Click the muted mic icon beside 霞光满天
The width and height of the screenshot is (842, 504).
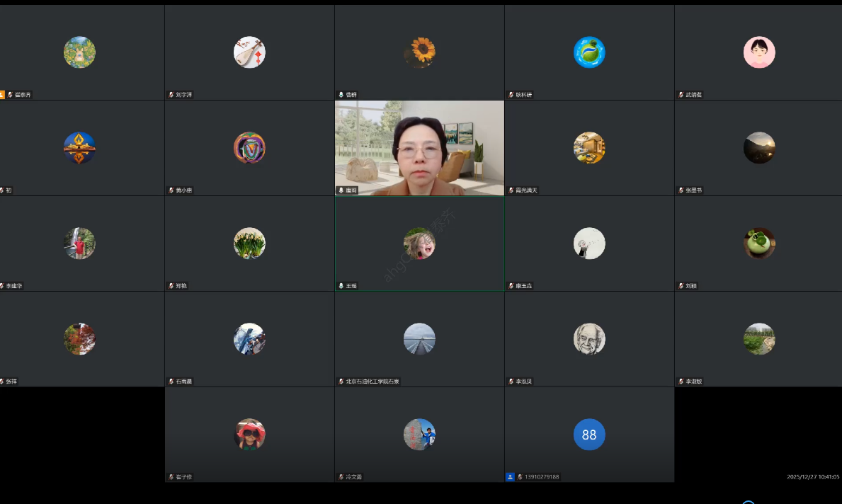point(511,190)
